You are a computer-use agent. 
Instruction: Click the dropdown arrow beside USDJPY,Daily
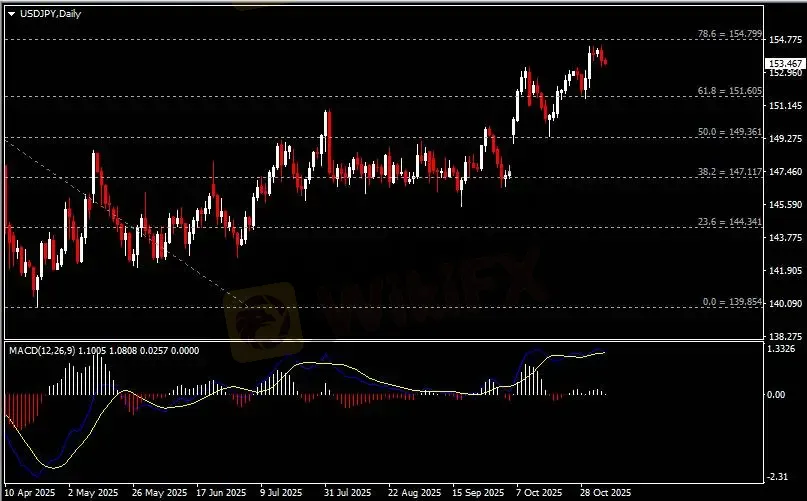point(11,12)
